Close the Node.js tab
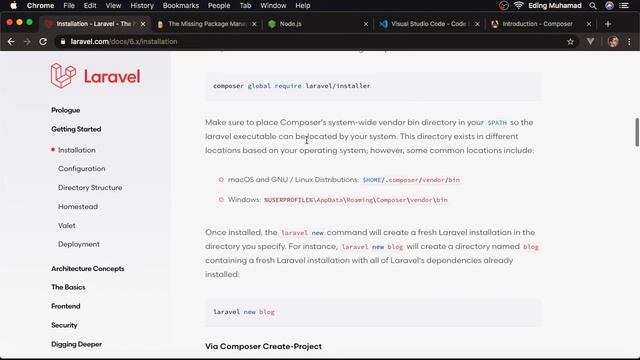Screen dimensions: 640x360 coord(366,24)
